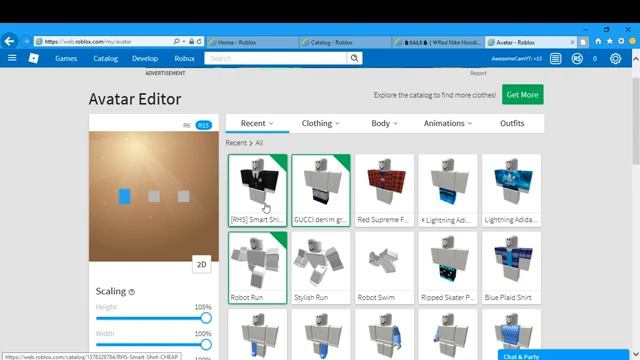Click the address bar search magnifier icon
Screen dimensions: 640x360
[x=176, y=42]
